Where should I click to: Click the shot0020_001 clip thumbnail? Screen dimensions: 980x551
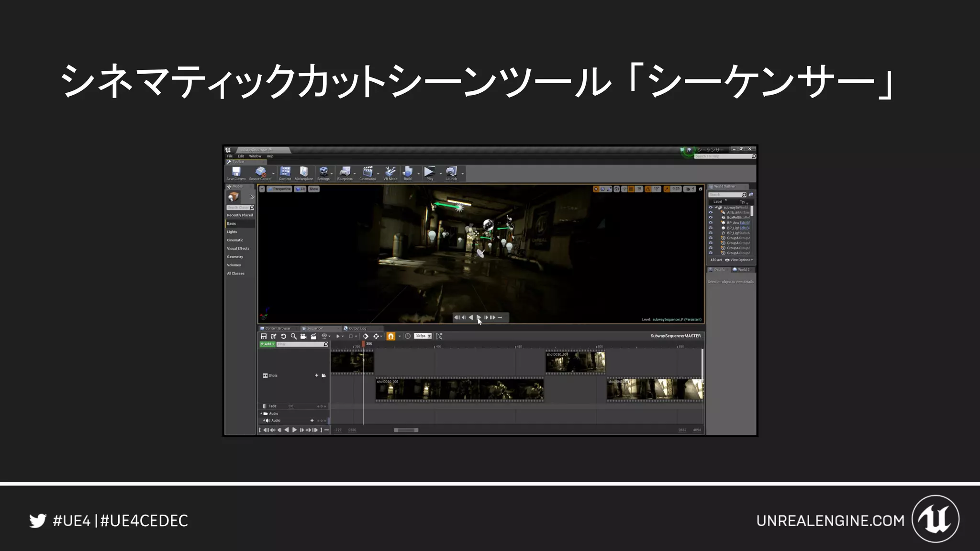(460, 390)
